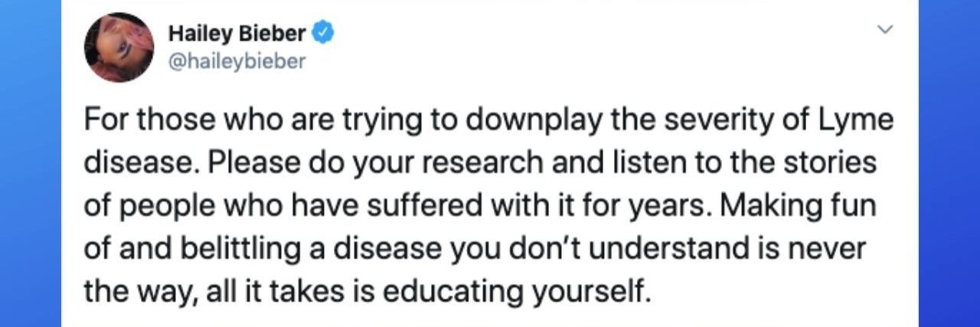The height and width of the screenshot is (327, 980).
Task: Click the tweet's first line starting "For those"
Action: (x=488, y=122)
